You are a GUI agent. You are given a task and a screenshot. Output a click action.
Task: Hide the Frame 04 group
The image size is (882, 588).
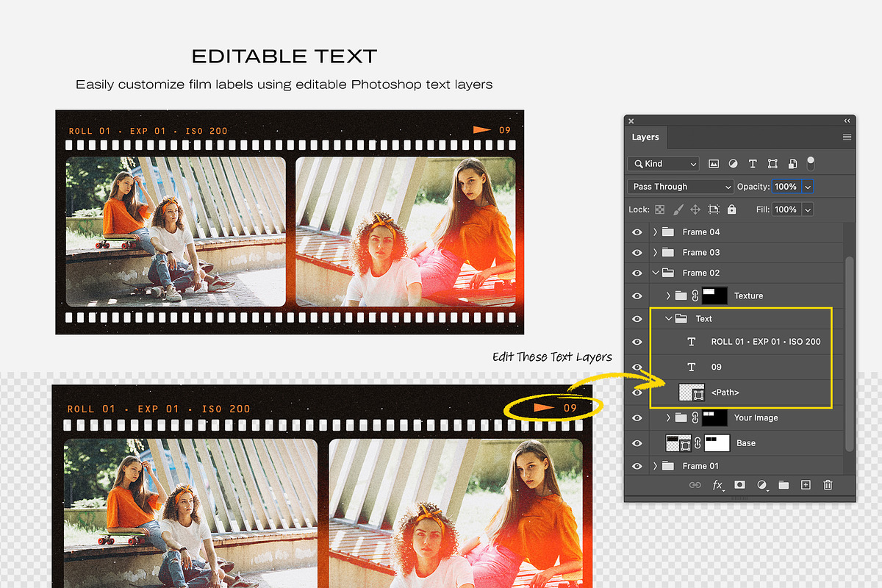tap(637, 232)
